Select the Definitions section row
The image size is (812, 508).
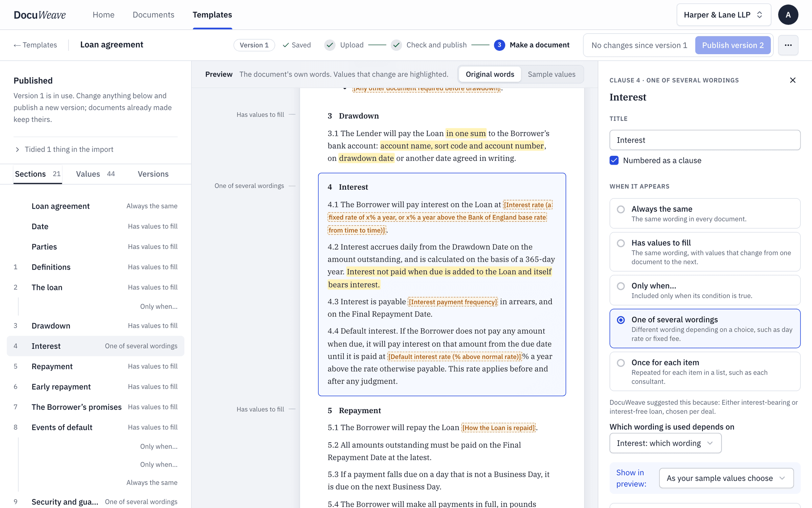(x=95, y=267)
